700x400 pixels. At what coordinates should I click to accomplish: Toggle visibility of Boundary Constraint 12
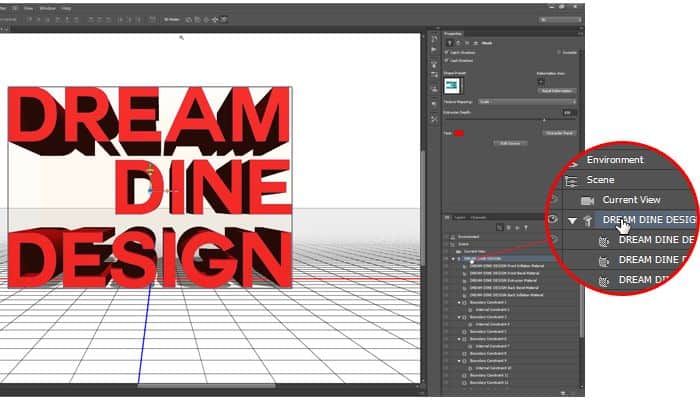446,383
